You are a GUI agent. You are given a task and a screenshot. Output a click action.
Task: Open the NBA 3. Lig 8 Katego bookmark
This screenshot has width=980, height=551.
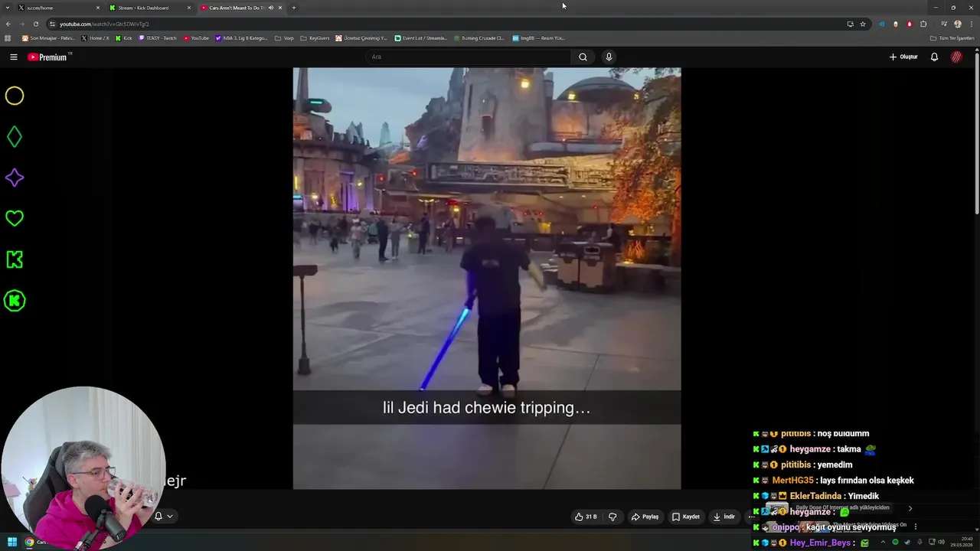point(242,38)
